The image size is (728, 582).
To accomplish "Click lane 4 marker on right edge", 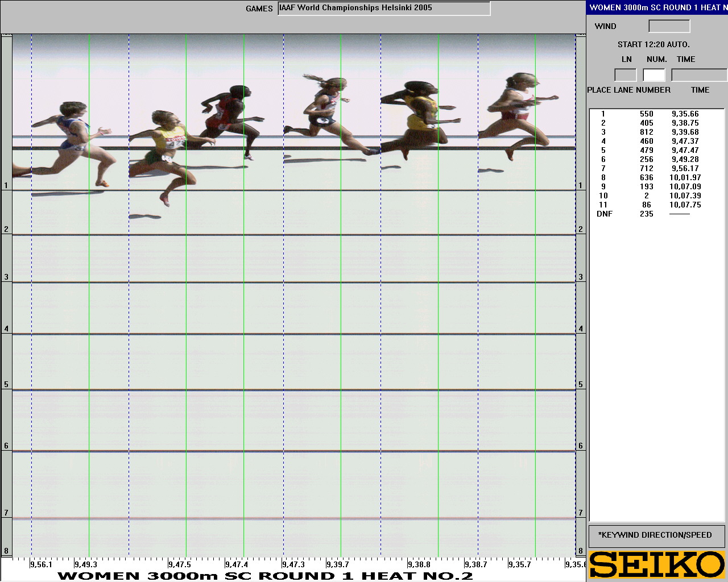I will [x=581, y=329].
